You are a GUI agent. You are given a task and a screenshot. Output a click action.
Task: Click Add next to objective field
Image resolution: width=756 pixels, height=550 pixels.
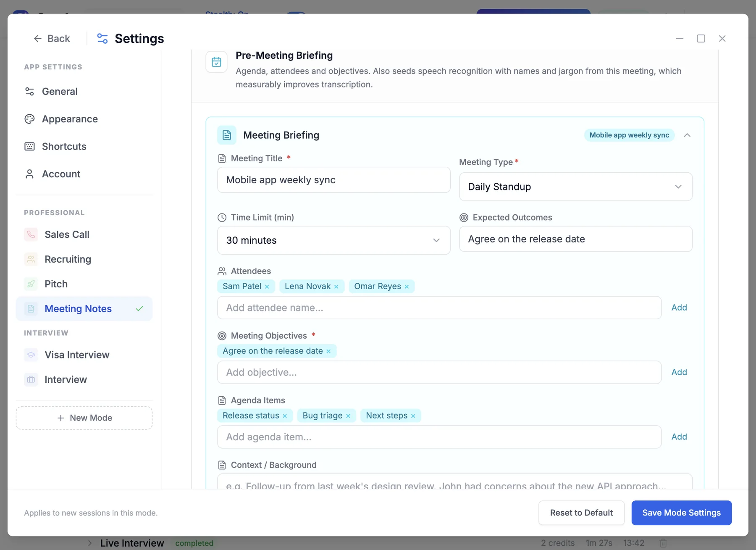click(x=679, y=372)
